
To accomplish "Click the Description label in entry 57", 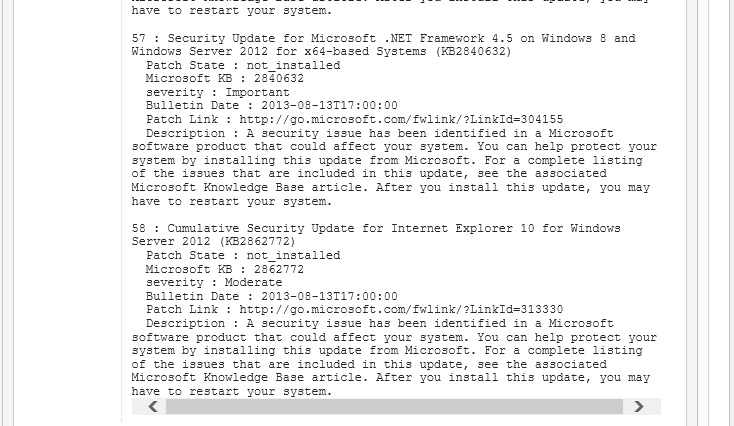I will coord(185,133).
